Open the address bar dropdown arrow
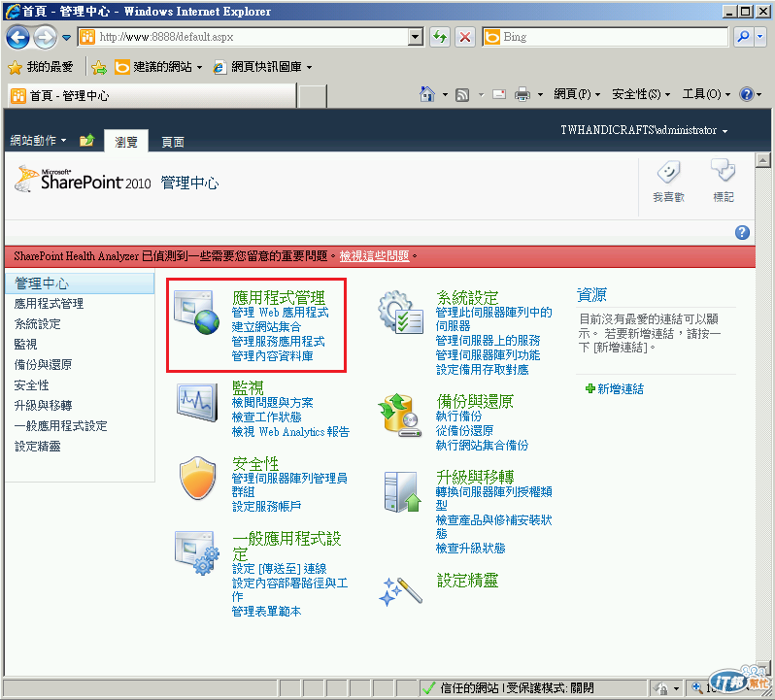The width and height of the screenshot is (775, 700). [416, 37]
